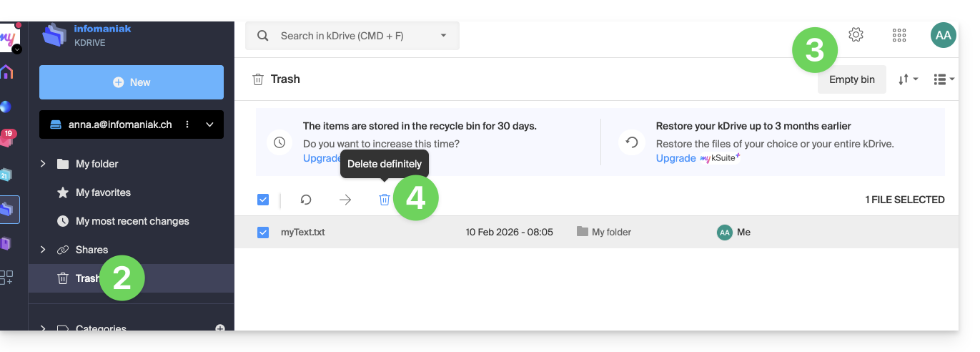Open the settings gear icon
980x352 pixels.
click(x=856, y=34)
